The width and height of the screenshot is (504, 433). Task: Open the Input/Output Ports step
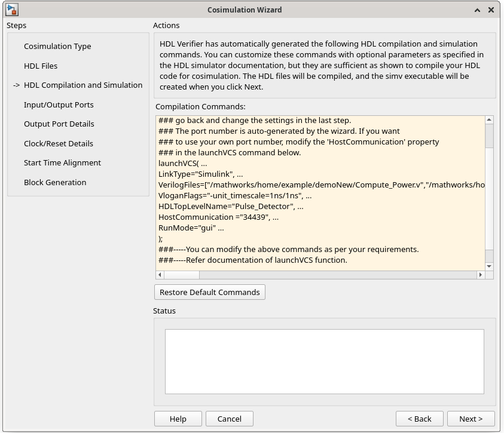[x=59, y=105]
